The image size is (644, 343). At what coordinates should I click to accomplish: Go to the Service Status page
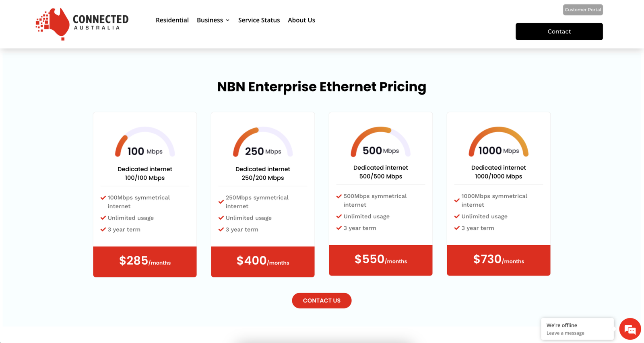click(259, 20)
